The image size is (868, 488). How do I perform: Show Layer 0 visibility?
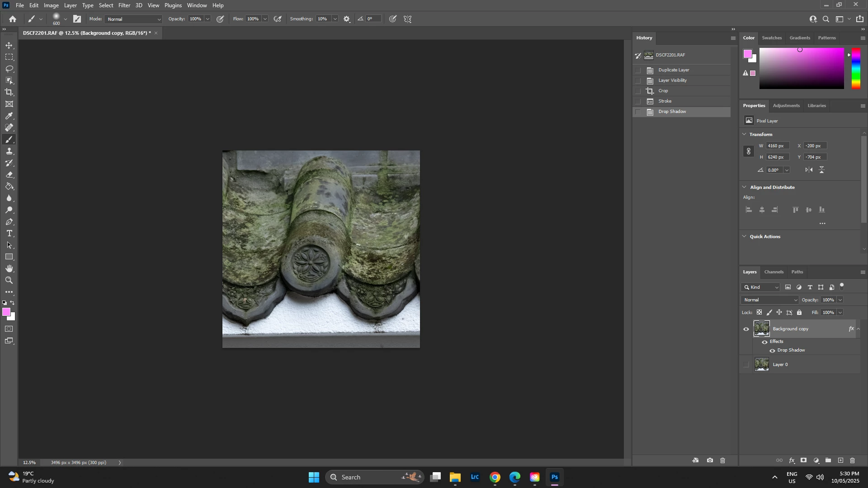(x=746, y=365)
